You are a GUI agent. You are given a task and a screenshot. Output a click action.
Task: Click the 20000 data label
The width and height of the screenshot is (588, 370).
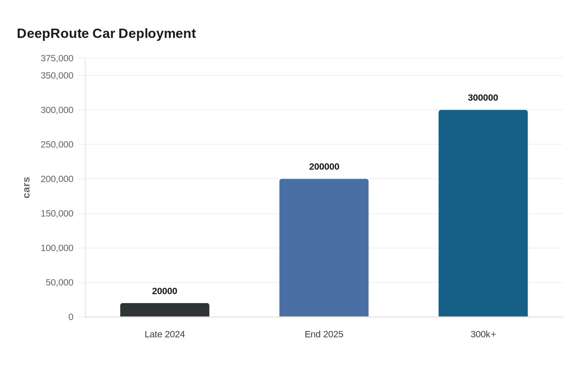point(165,291)
